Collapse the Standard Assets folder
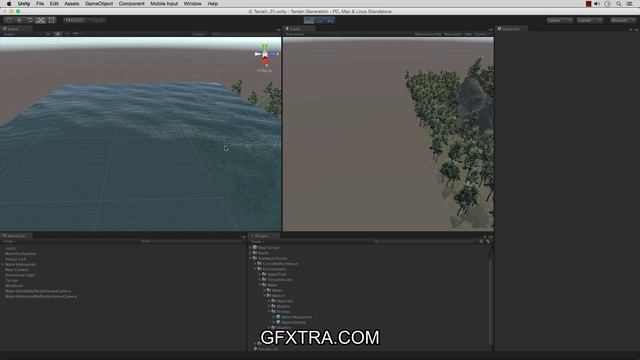This screenshot has height=360, width=640. click(x=251, y=258)
